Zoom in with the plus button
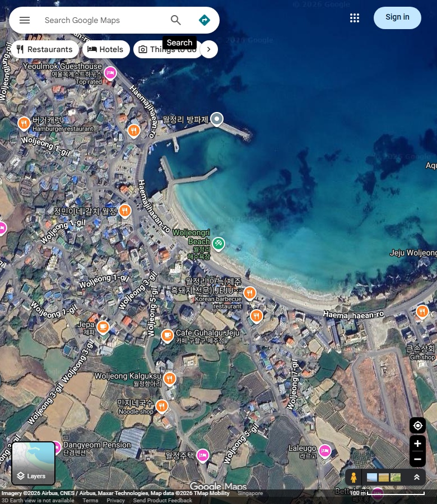The height and width of the screenshot is (504, 437). click(417, 444)
